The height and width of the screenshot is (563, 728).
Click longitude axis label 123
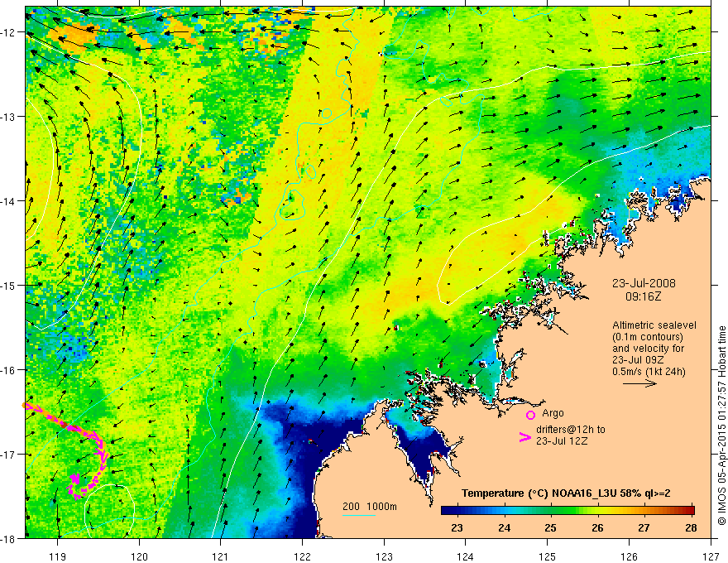coord(384,556)
